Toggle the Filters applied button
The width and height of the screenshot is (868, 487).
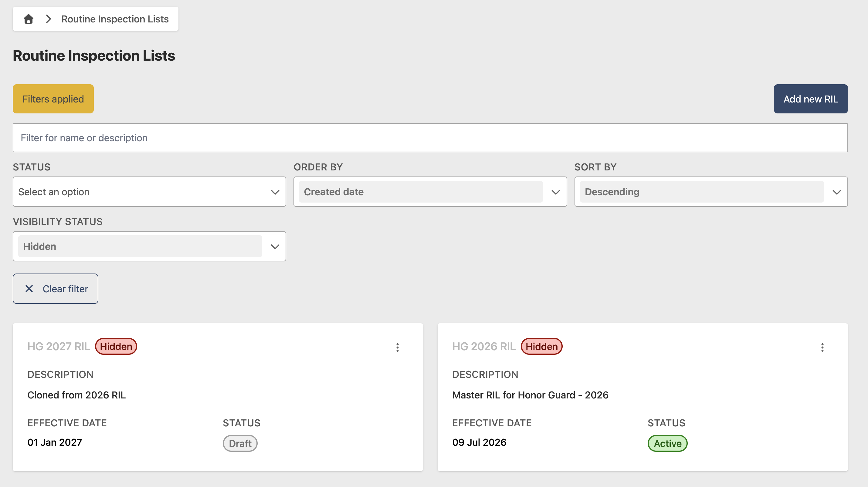coord(53,99)
